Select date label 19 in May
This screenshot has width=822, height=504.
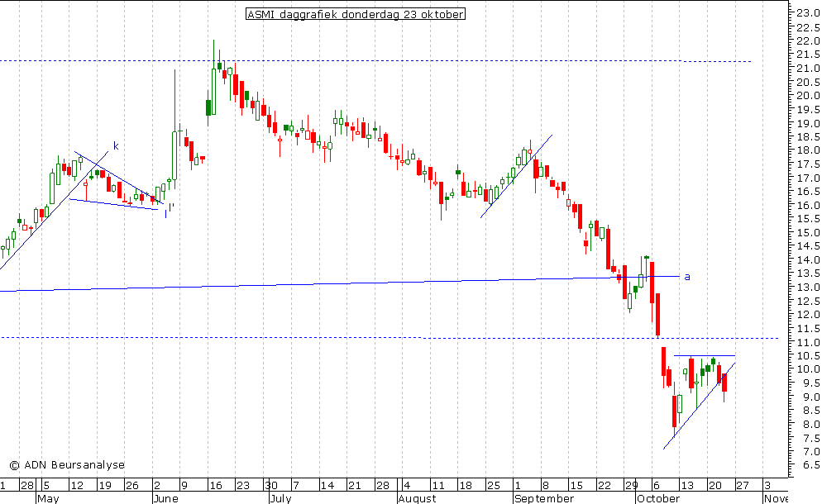[x=105, y=486]
